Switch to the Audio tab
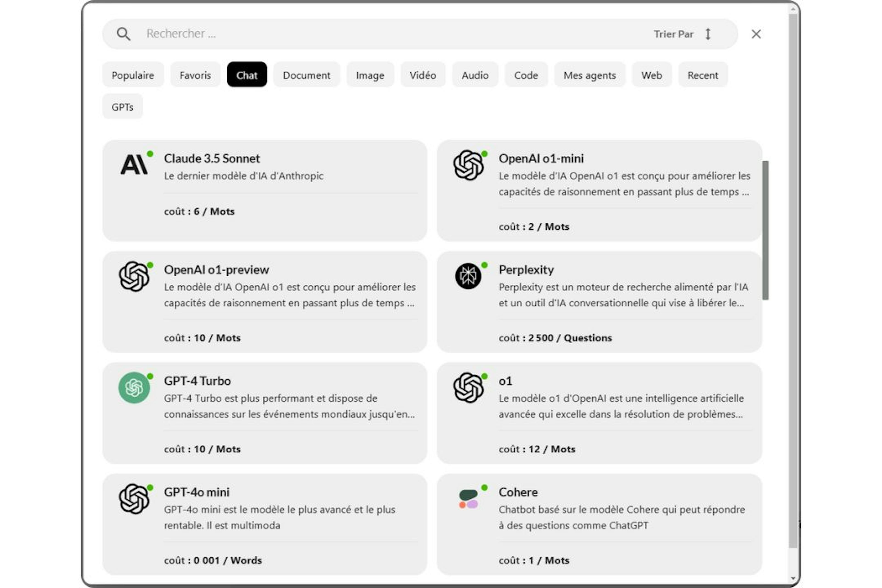Screen dimensions: 882x588 pyautogui.click(x=475, y=75)
